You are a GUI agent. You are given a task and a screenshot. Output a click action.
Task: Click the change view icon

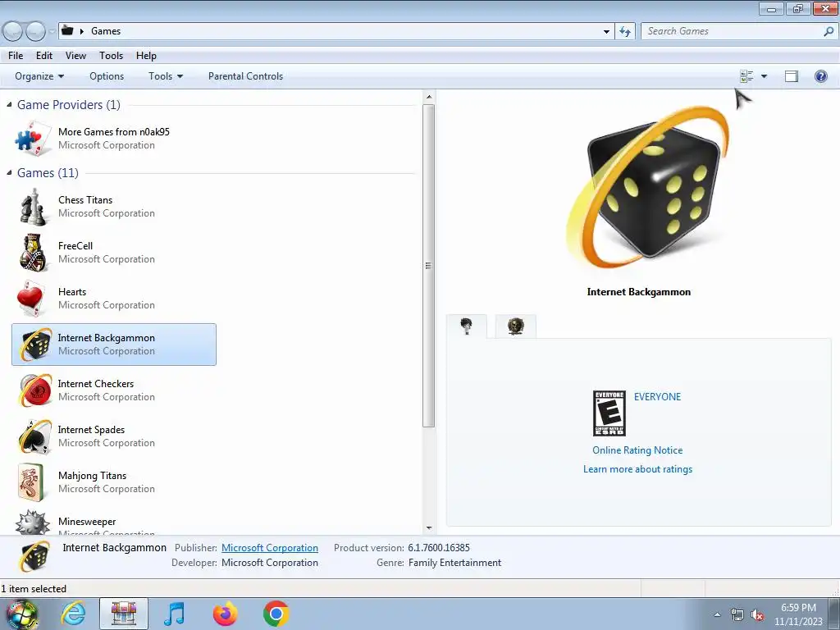click(x=746, y=76)
